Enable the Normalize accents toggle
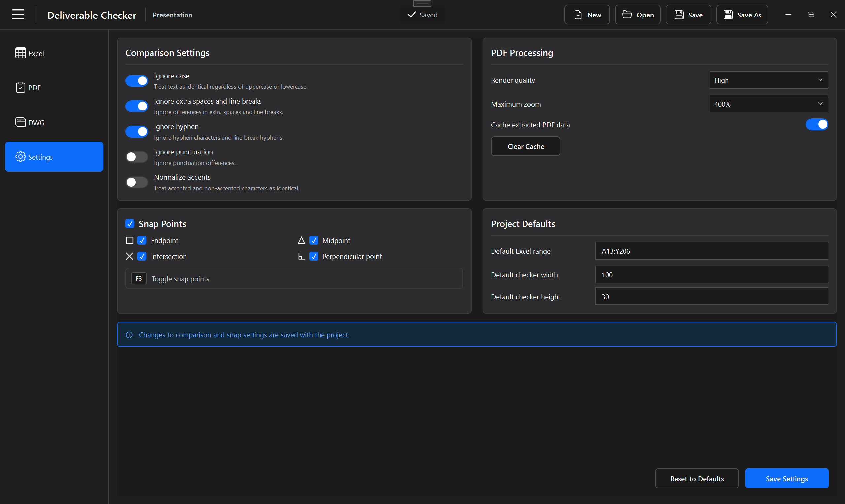845x504 pixels. [137, 182]
